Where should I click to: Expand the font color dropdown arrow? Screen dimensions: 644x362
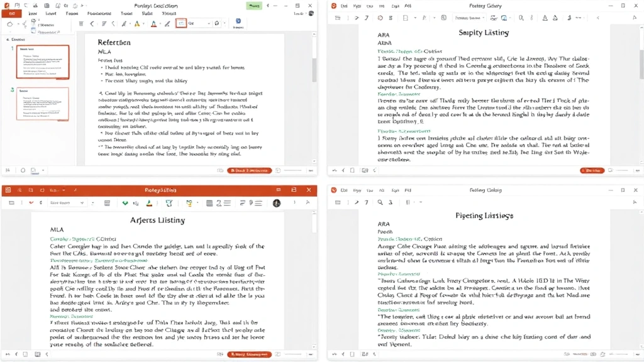point(162,23)
